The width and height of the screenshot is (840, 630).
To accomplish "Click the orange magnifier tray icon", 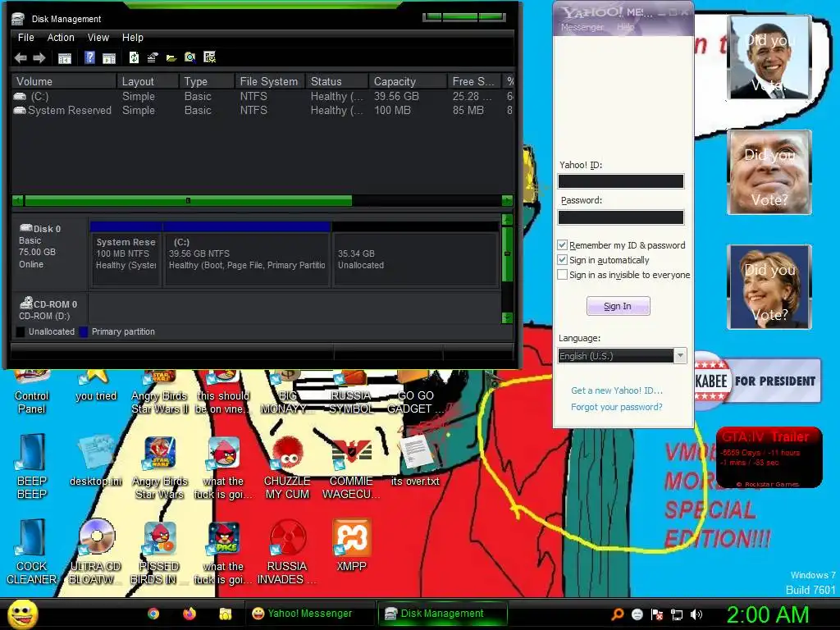I will click(617, 614).
